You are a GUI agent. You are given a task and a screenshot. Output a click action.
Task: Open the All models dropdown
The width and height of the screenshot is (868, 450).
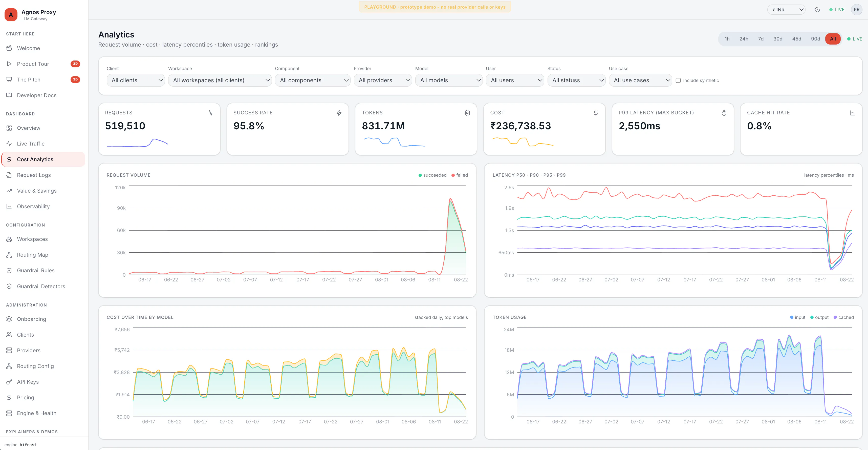coord(449,80)
